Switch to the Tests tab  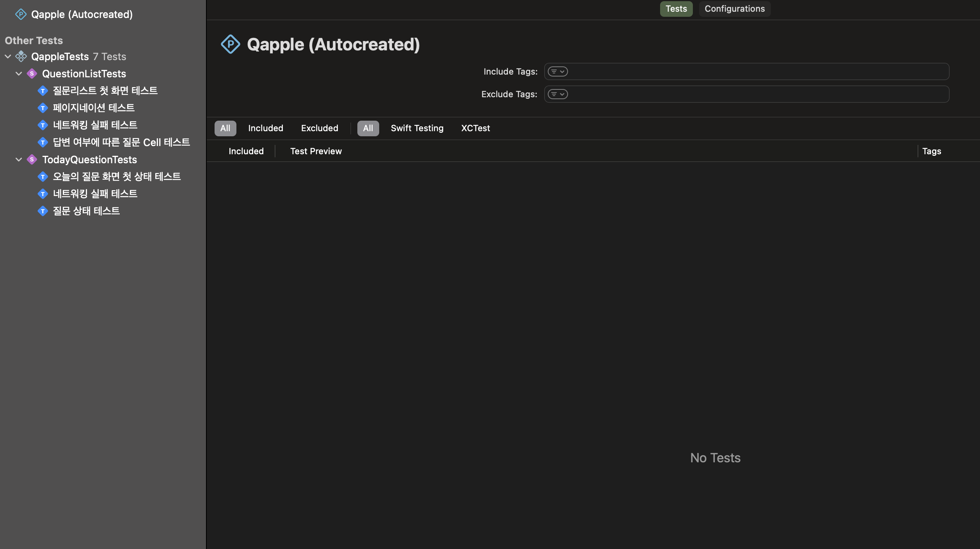[676, 9]
